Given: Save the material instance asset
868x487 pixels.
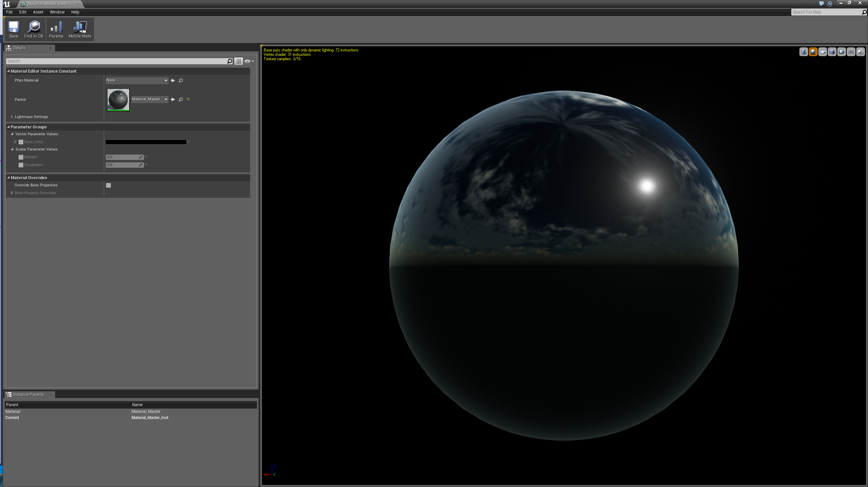Looking at the screenshot, I should 14,29.
